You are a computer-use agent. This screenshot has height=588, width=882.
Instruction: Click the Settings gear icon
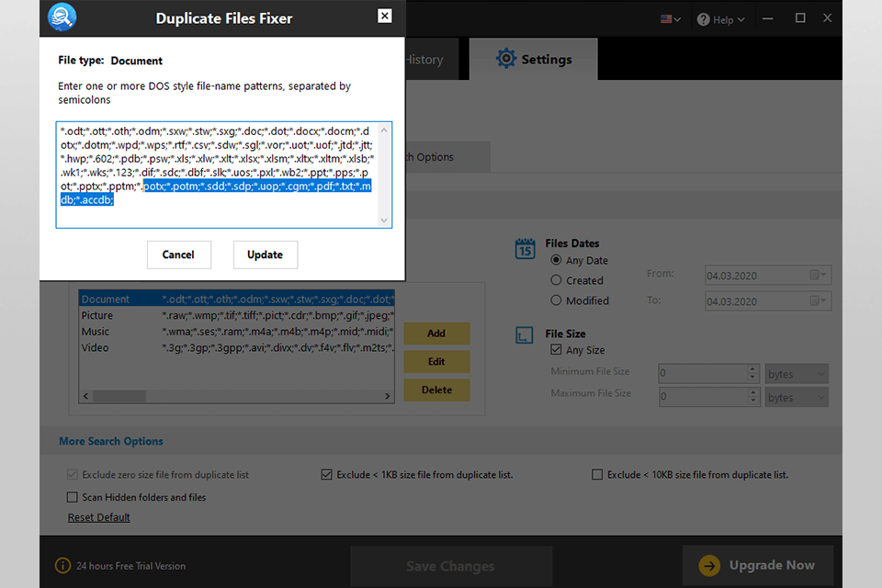(x=505, y=59)
